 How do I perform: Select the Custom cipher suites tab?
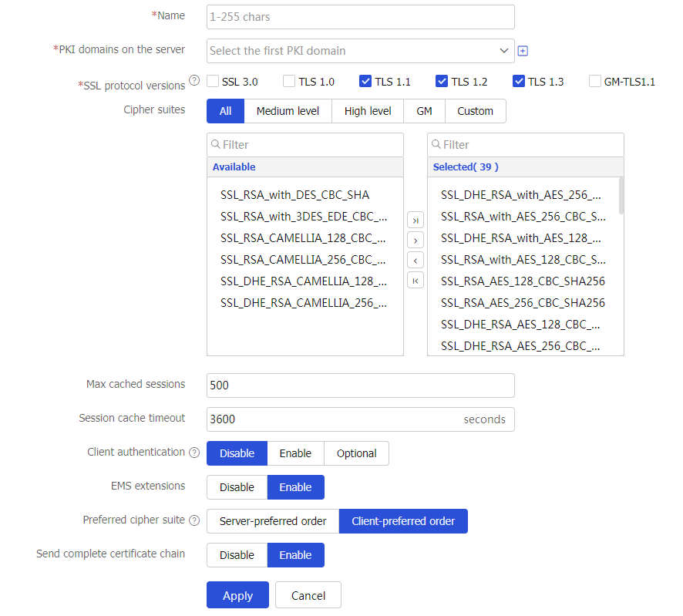pyautogui.click(x=475, y=111)
